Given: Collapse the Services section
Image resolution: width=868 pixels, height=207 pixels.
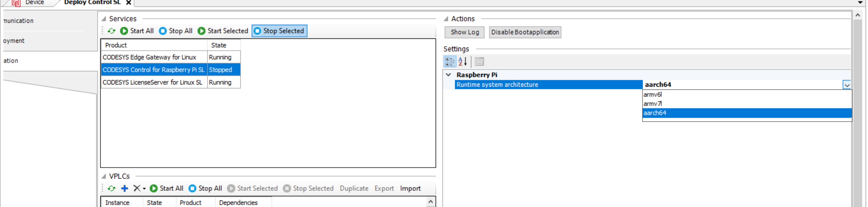Looking at the screenshot, I should click(x=104, y=19).
